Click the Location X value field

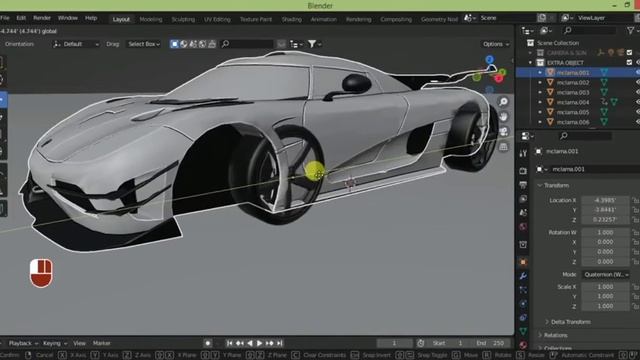click(x=605, y=200)
